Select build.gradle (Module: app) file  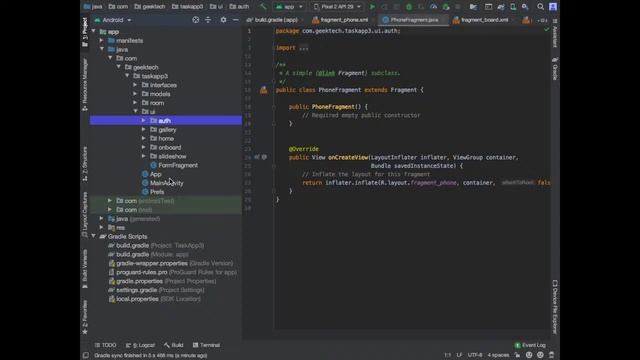(x=148, y=254)
